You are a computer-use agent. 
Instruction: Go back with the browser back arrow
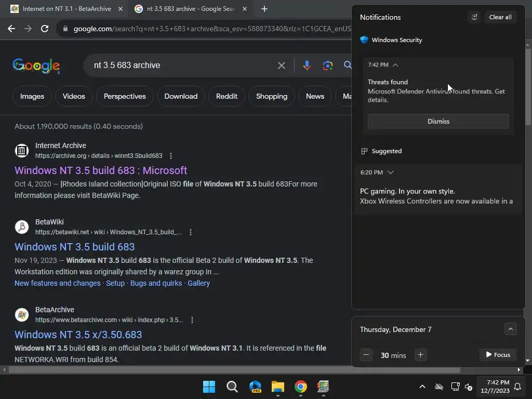(x=11, y=29)
